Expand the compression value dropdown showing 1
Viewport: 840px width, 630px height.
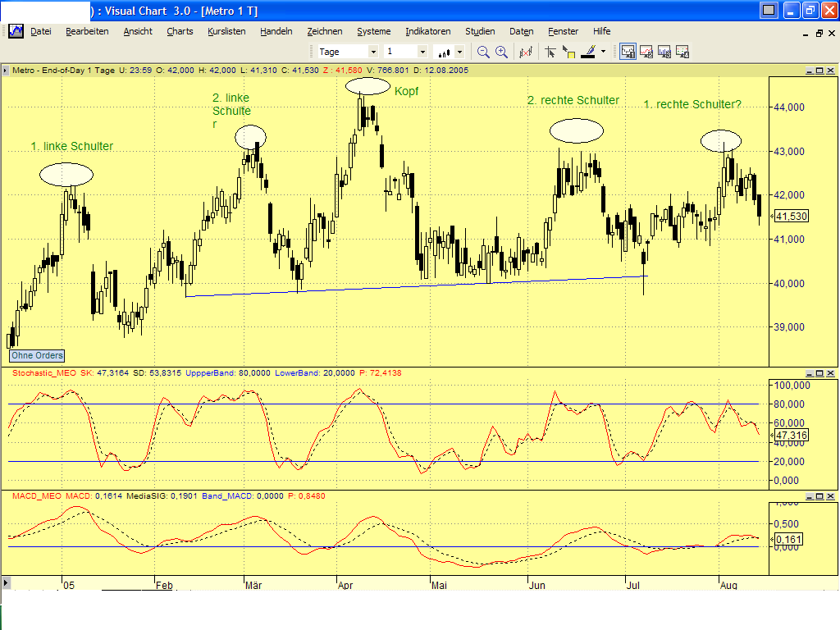pos(422,51)
